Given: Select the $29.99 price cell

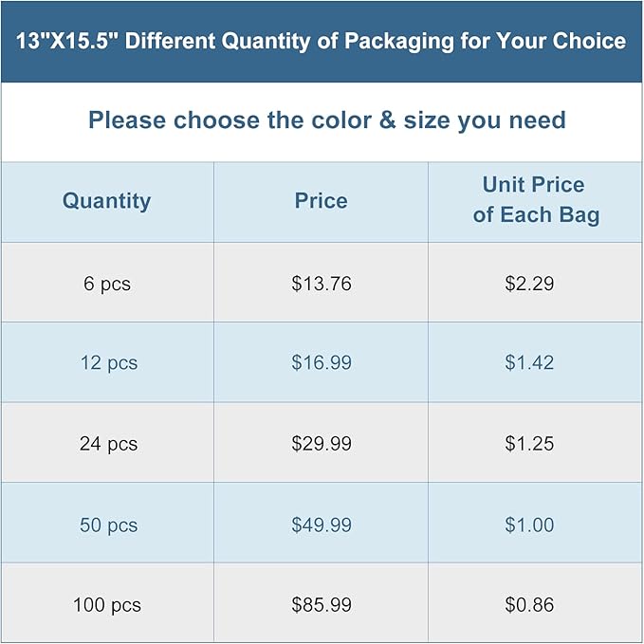Looking at the screenshot, I should point(321,444).
